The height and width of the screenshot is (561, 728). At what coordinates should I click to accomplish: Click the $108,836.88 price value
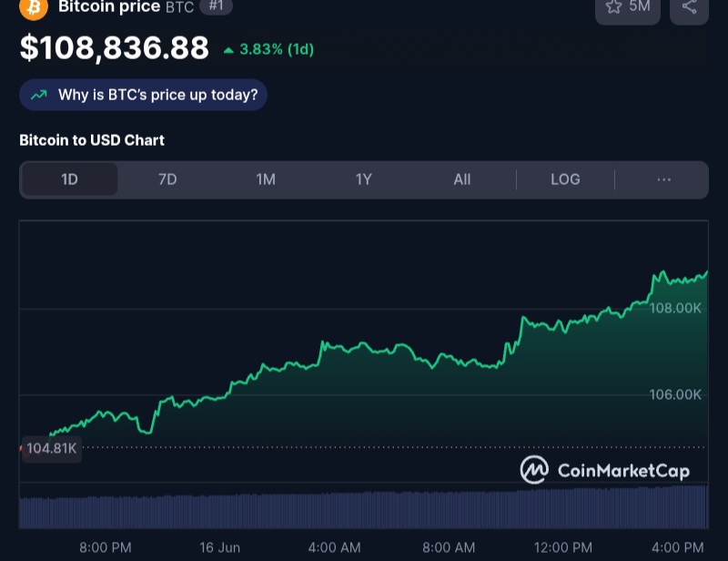(115, 47)
